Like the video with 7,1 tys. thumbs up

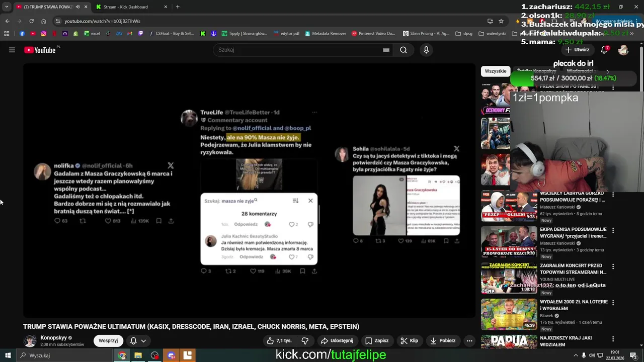pyautogui.click(x=280, y=340)
